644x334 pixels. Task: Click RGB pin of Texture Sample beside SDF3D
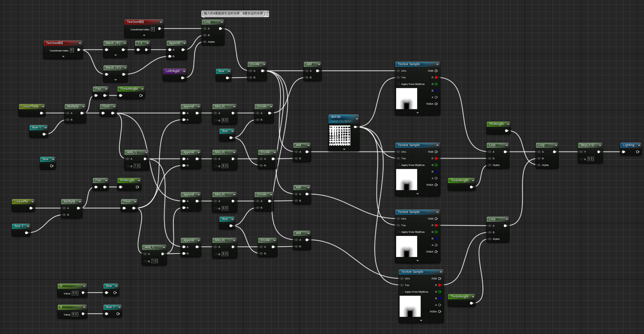(436, 152)
